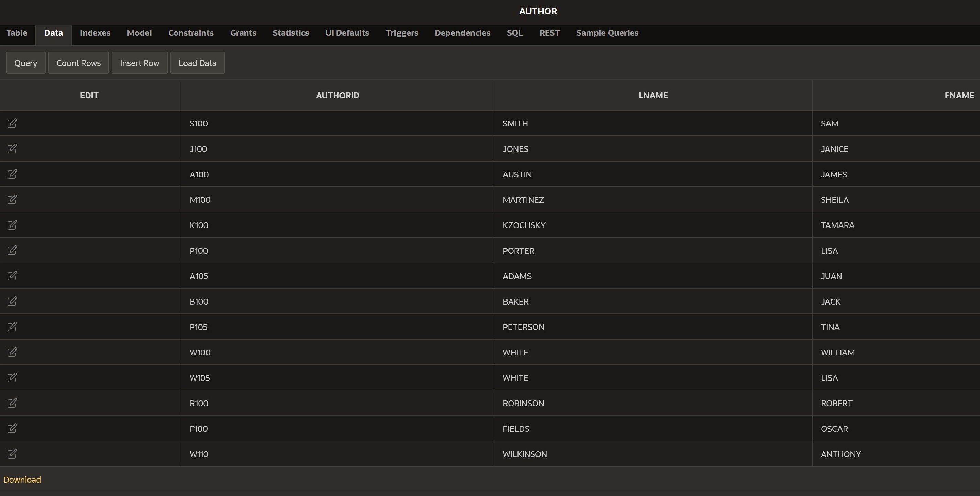Edit the A105 ADAMS row
Image resolution: width=980 pixels, height=496 pixels.
[12, 276]
